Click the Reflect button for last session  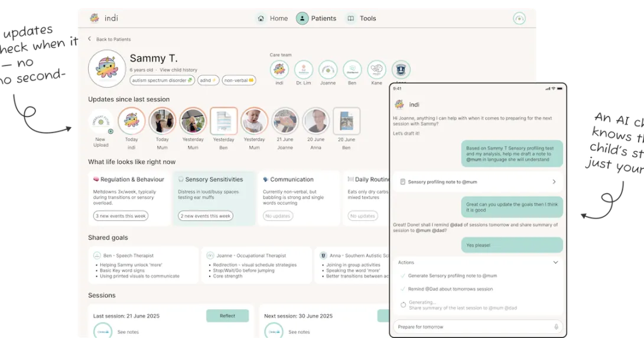coord(227,316)
